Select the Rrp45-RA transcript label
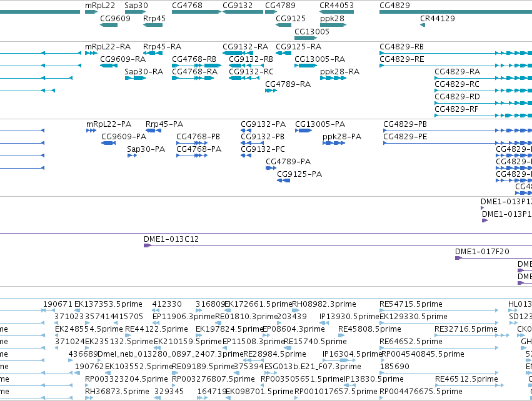This screenshot has height=401, width=532. 162,46
